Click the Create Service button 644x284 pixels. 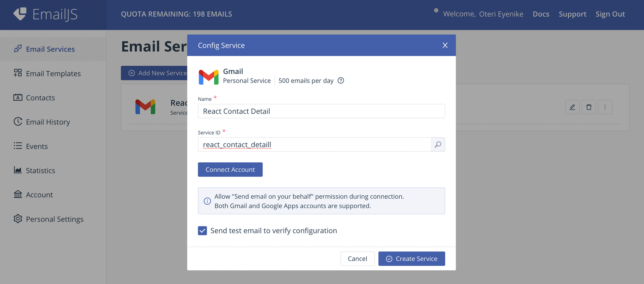coord(411,259)
